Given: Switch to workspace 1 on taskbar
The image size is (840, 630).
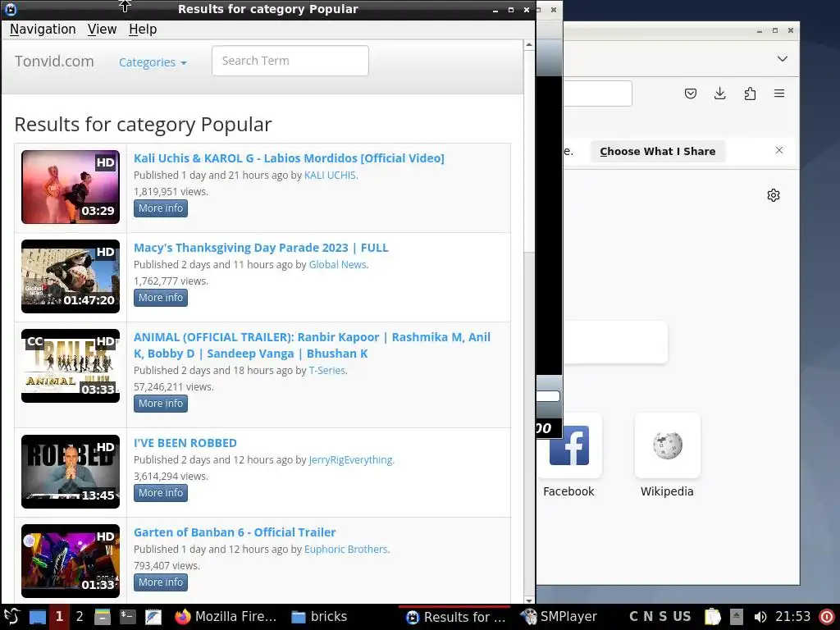Looking at the screenshot, I should point(59,617).
